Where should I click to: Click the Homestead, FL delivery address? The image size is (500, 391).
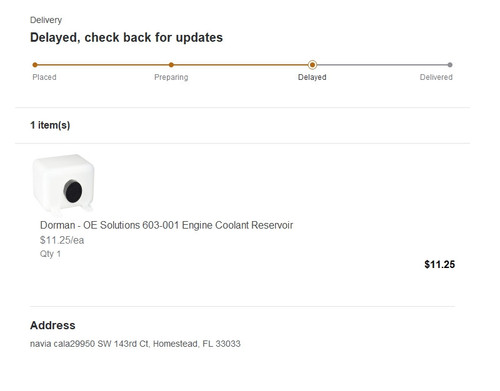[x=135, y=344]
